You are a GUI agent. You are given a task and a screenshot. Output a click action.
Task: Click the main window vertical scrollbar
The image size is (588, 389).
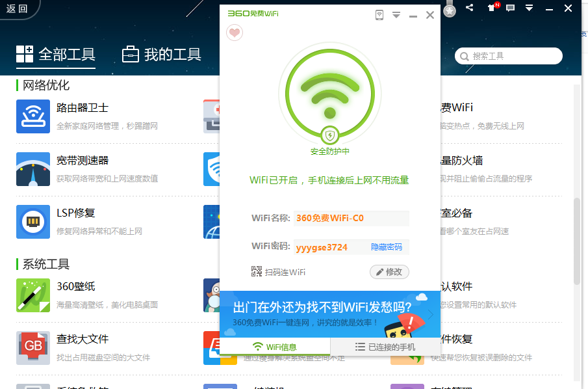[x=577, y=240]
